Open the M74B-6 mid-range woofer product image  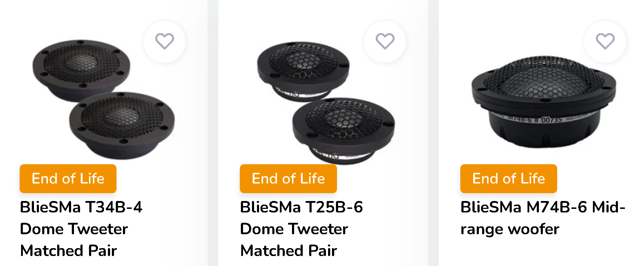[x=543, y=96]
